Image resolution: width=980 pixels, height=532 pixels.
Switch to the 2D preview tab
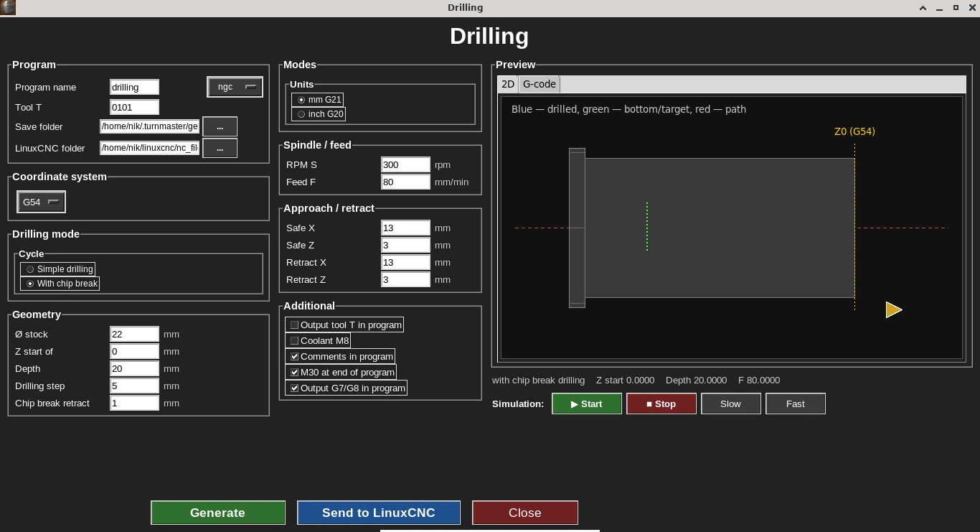(507, 84)
